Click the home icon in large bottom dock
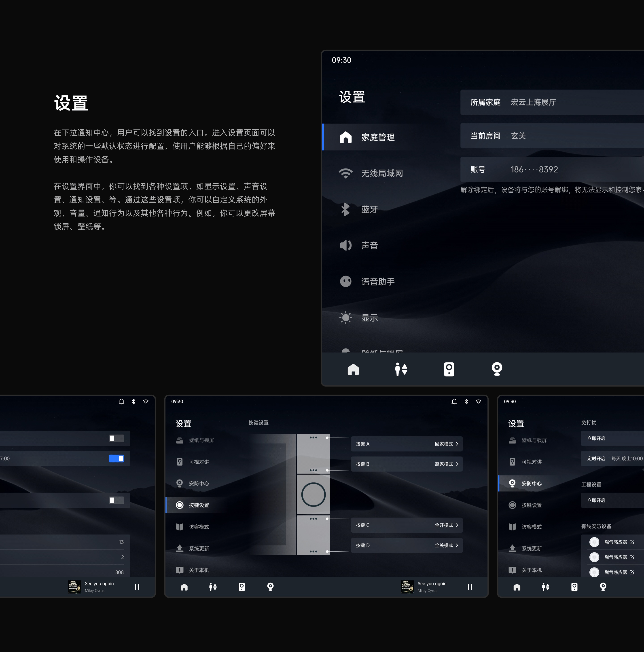The image size is (644, 652). 353,369
